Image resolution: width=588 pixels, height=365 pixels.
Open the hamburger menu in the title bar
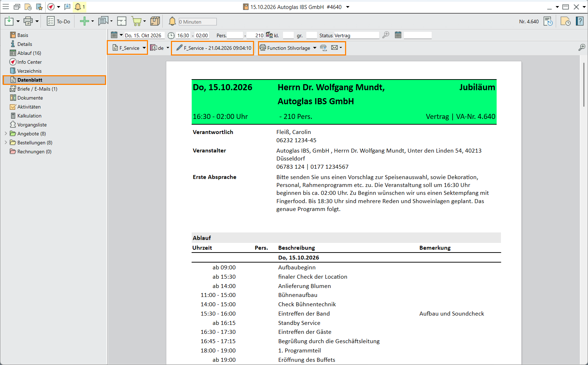tap(6, 7)
